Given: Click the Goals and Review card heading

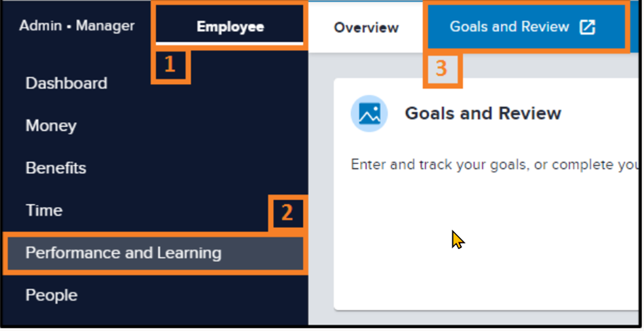Looking at the screenshot, I should [483, 113].
